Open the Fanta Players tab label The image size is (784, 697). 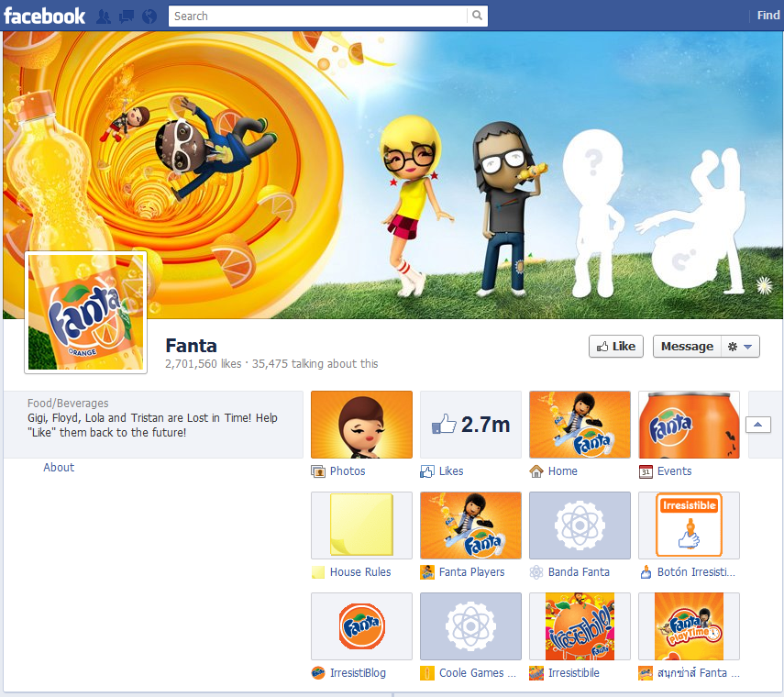471,572
